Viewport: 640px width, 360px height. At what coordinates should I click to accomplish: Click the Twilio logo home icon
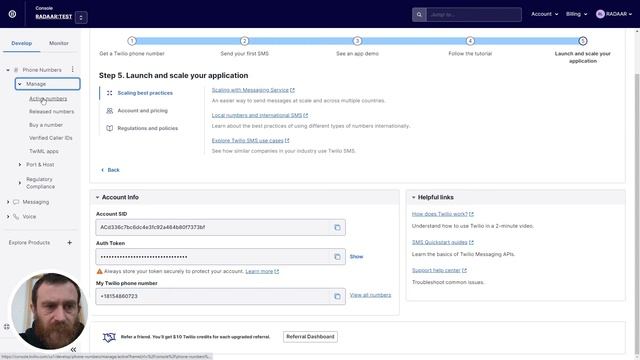(x=12, y=14)
